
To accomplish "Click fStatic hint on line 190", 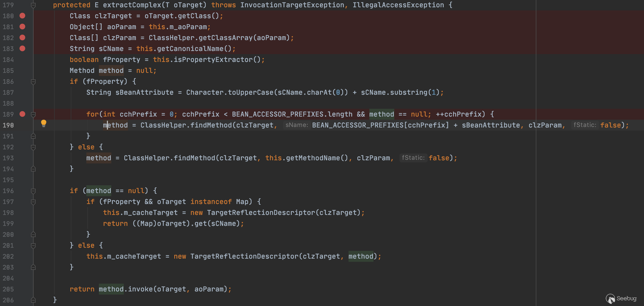I will pos(585,125).
